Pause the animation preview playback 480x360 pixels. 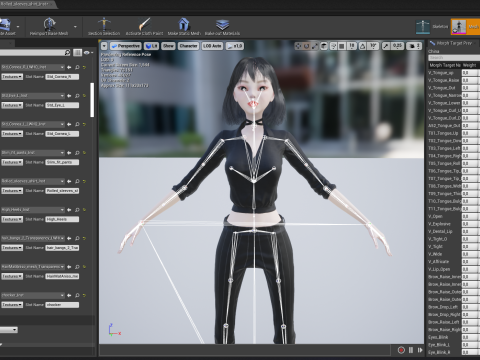point(411,350)
